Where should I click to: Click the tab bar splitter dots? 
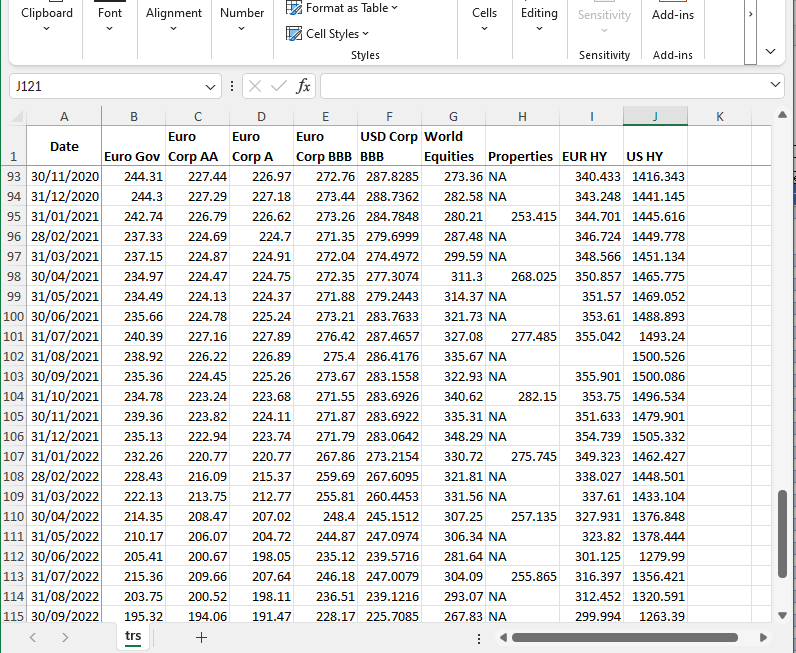479,638
